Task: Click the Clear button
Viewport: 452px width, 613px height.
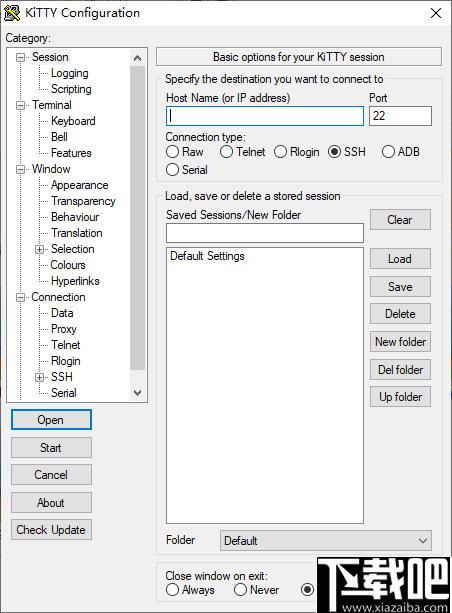Action: pos(400,220)
